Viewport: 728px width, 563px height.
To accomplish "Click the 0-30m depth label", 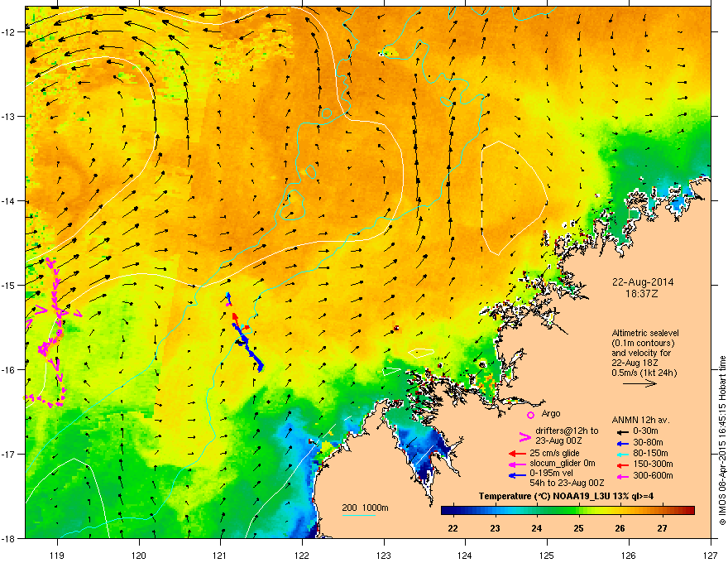I will [x=645, y=431].
